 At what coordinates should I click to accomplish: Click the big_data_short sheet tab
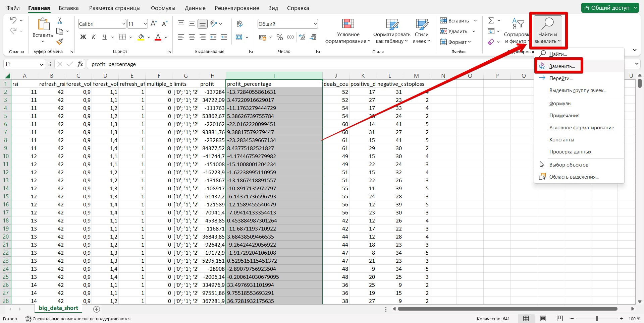pos(58,308)
